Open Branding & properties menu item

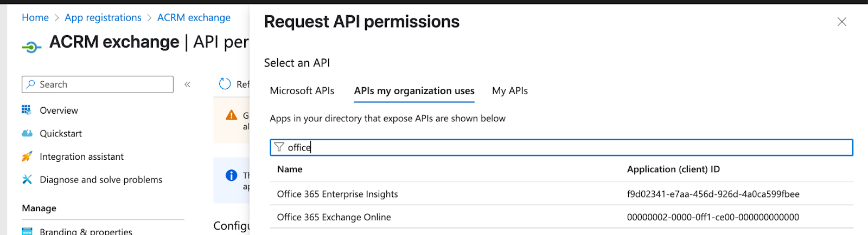[86, 231]
